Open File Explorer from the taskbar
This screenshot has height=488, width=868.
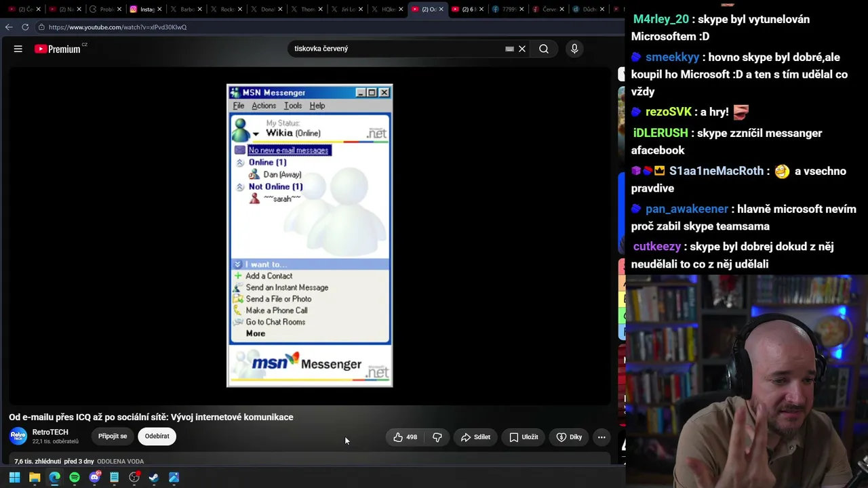(35, 477)
